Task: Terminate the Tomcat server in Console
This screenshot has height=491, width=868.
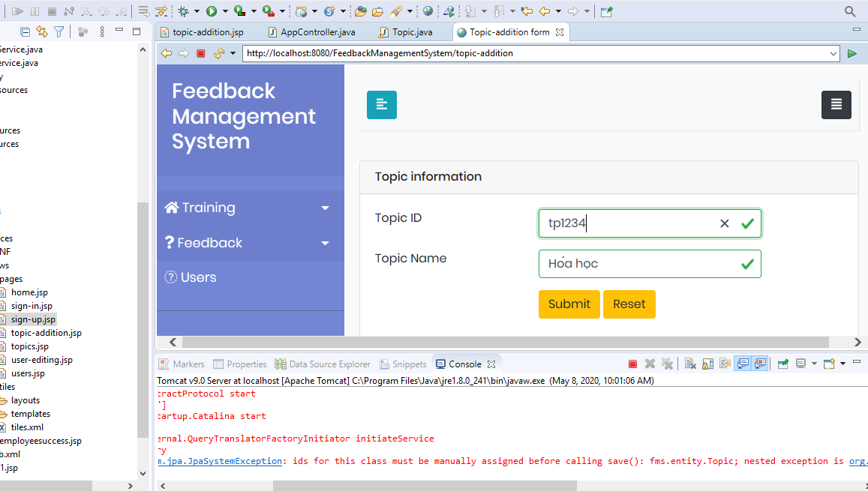Action: [x=632, y=364]
